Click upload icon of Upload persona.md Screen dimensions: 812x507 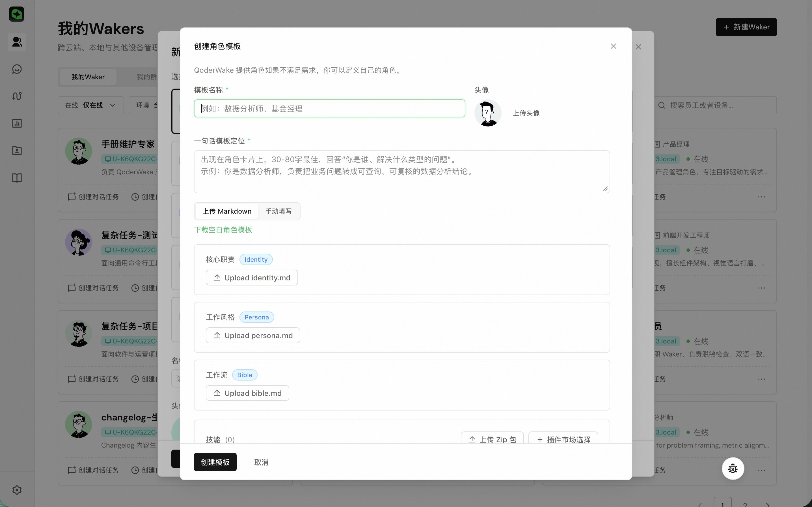click(217, 335)
